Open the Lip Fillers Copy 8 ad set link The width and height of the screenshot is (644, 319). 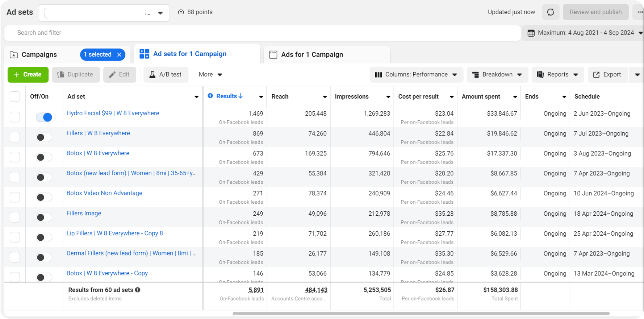coord(114,233)
